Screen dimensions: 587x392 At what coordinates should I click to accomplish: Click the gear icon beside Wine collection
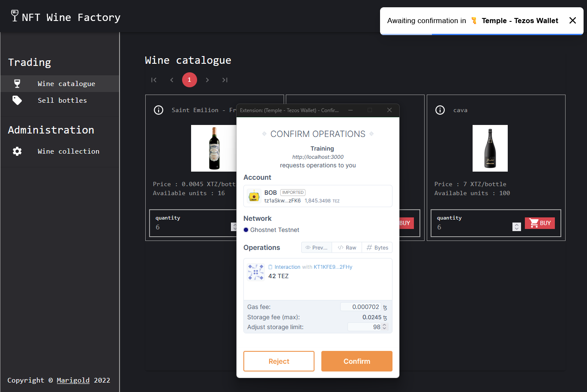[17, 151]
